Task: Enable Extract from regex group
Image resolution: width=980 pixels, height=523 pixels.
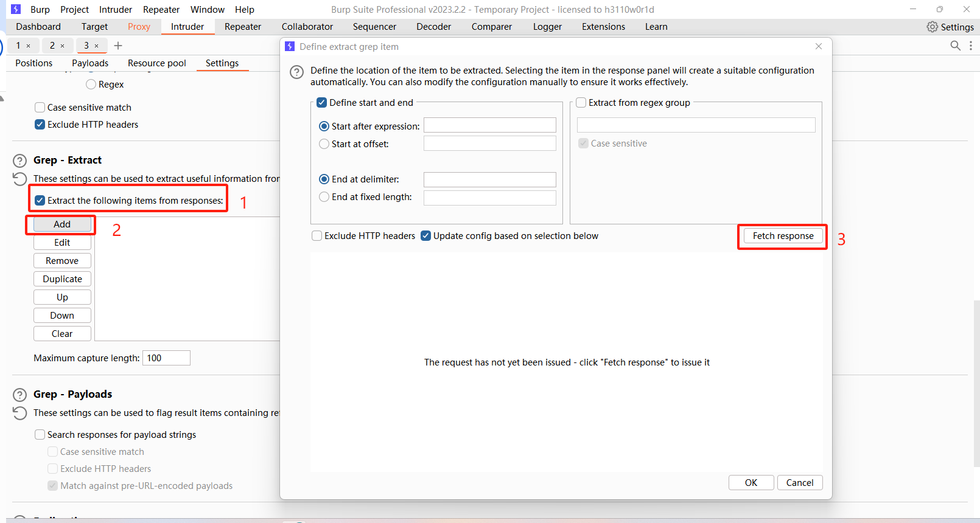Action: click(581, 103)
